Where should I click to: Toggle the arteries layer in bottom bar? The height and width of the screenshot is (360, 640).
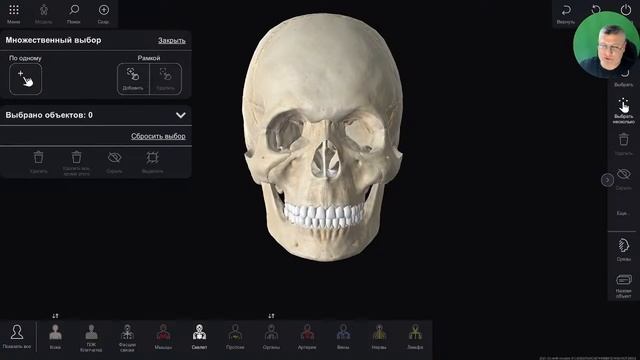click(x=307, y=337)
